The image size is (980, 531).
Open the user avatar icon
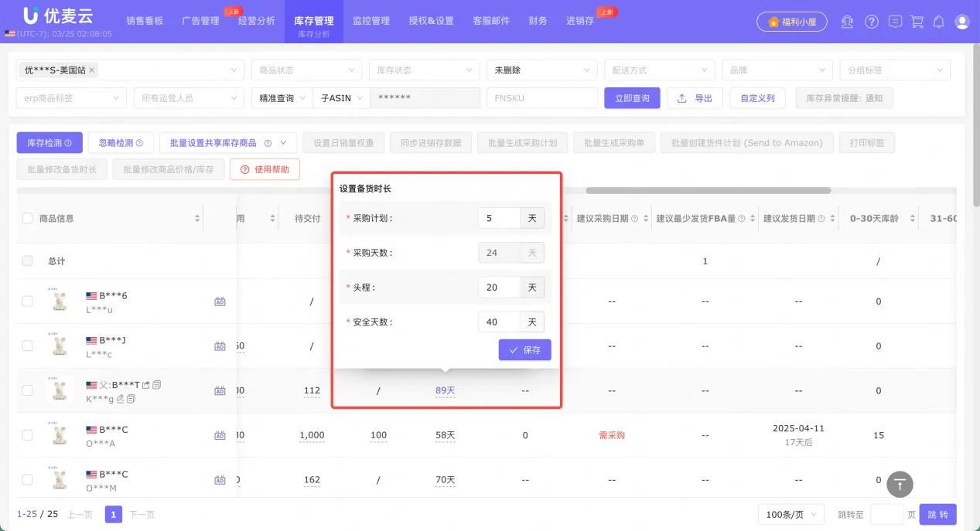tap(962, 22)
